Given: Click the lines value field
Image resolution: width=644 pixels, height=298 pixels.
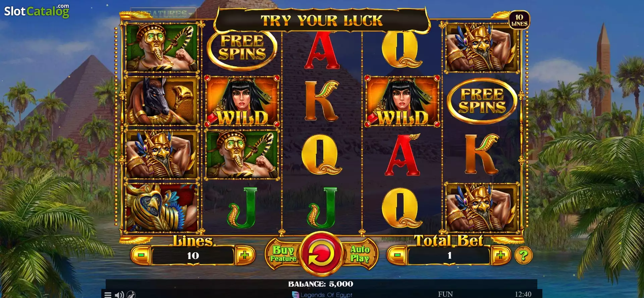Looking at the screenshot, I should 193,256.
